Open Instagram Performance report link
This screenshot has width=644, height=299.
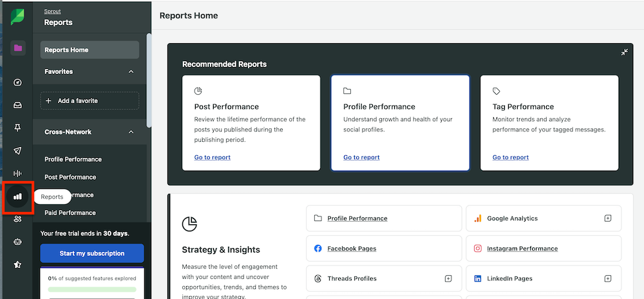522,249
